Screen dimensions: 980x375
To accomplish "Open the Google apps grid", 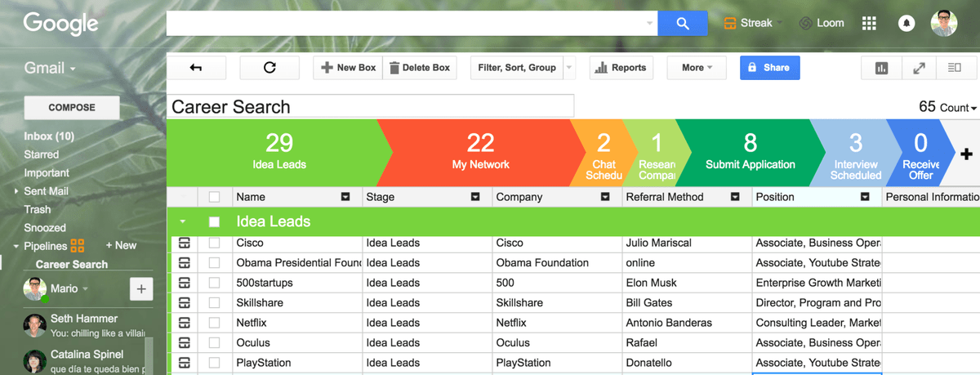I will coord(869,23).
